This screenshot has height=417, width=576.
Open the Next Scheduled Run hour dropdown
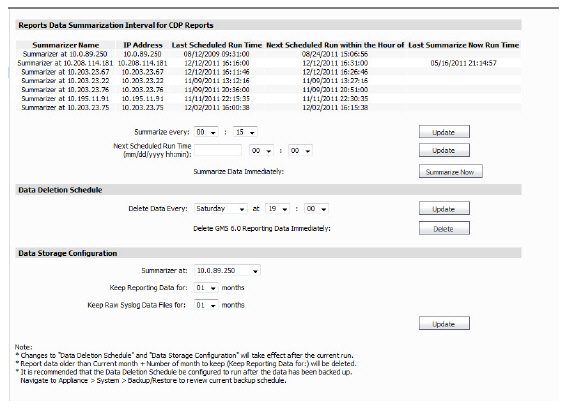click(x=261, y=151)
